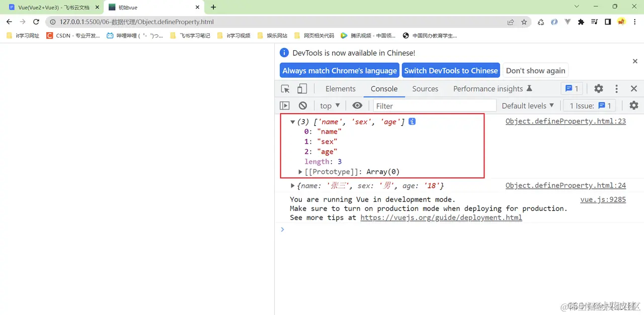Close the DevTools panel
This screenshot has height=315, width=644.
click(x=634, y=89)
